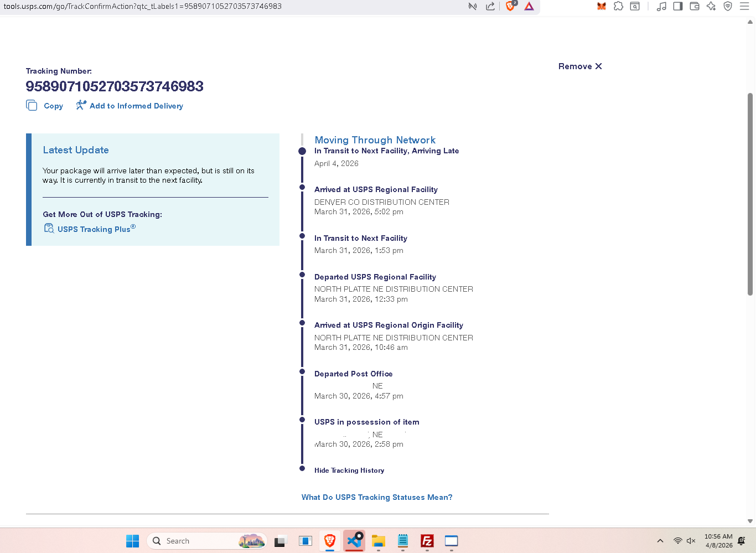The height and width of the screenshot is (553, 756).
Task: Click the Brave VPN shield icon
Action: (x=728, y=6)
